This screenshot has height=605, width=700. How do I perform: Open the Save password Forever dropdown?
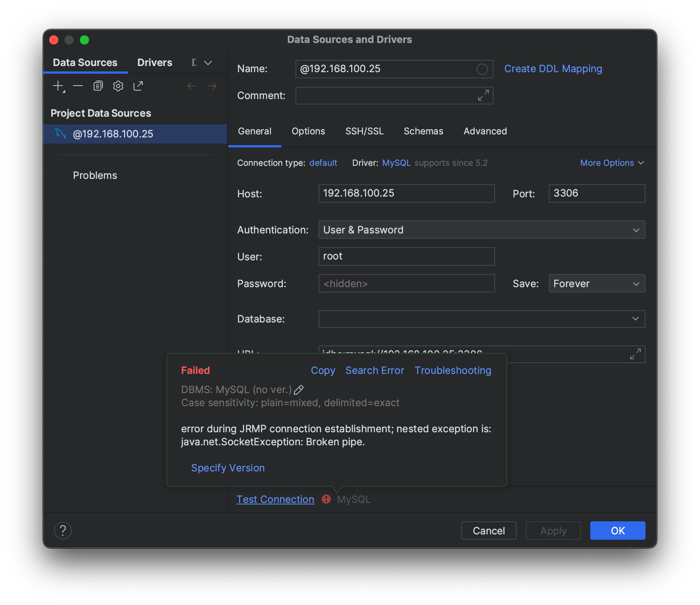tap(597, 284)
